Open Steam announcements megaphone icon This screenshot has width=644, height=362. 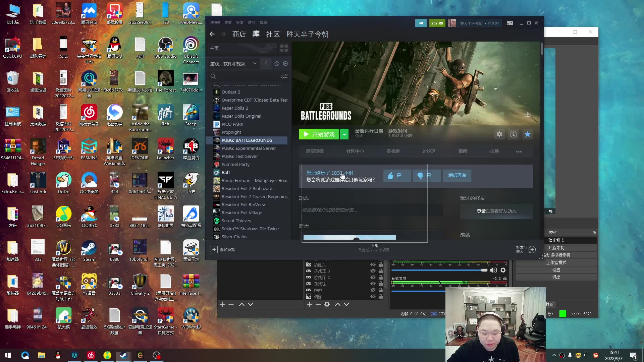tap(421, 23)
